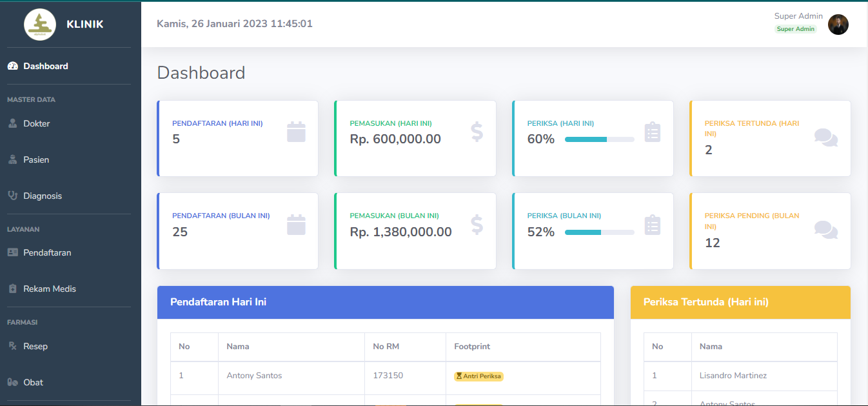Screen dimensions: 868x406
Task: Click the Antri Periksa badge for Antony Santos
Action: [478, 376]
